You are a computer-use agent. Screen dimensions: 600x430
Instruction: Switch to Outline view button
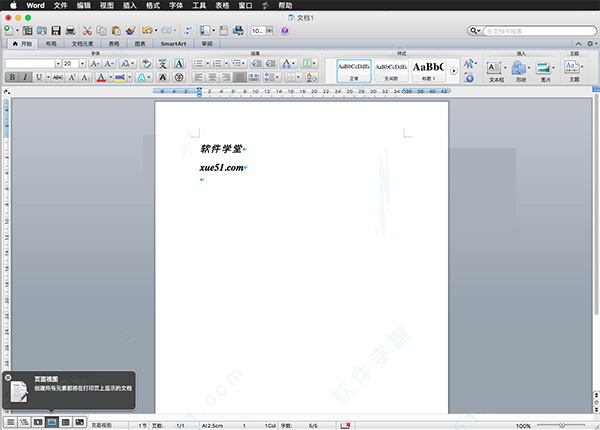pyautogui.click(x=24, y=422)
